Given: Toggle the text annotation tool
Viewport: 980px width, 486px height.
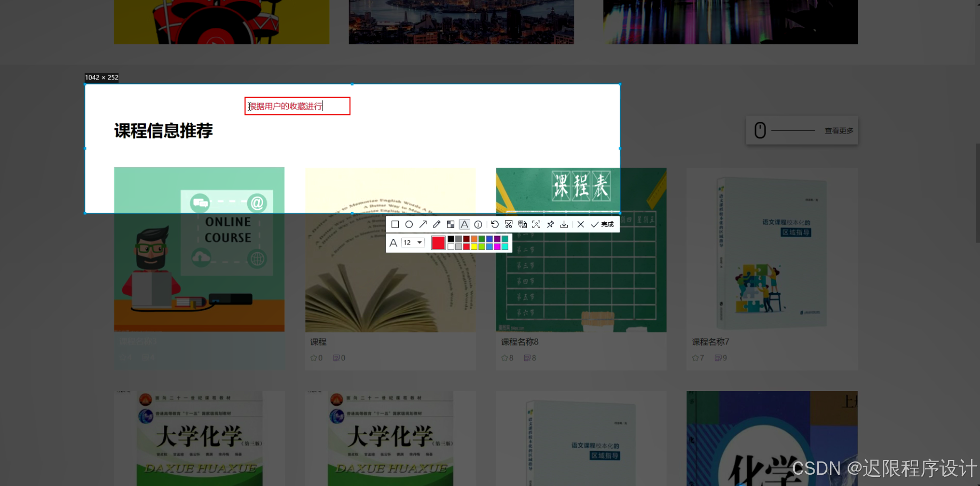Looking at the screenshot, I should click(x=464, y=224).
